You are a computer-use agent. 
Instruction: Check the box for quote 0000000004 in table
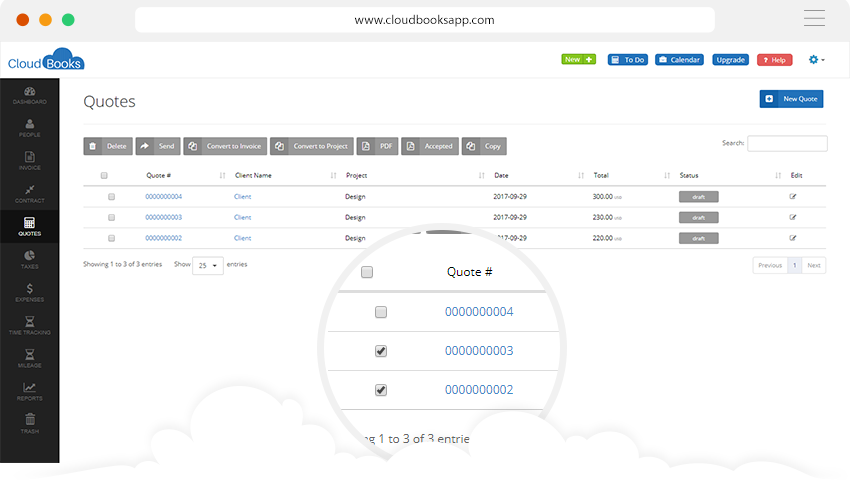(x=111, y=196)
